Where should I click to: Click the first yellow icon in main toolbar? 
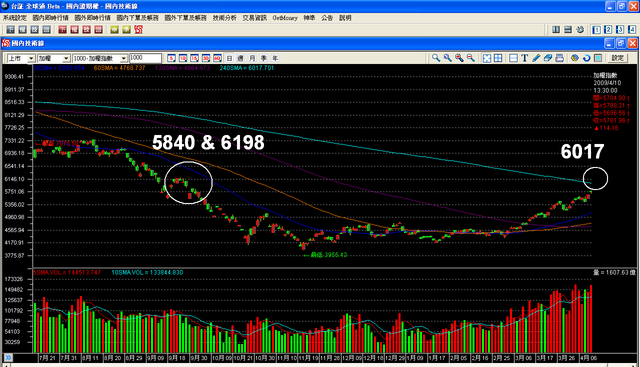pos(115,29)
